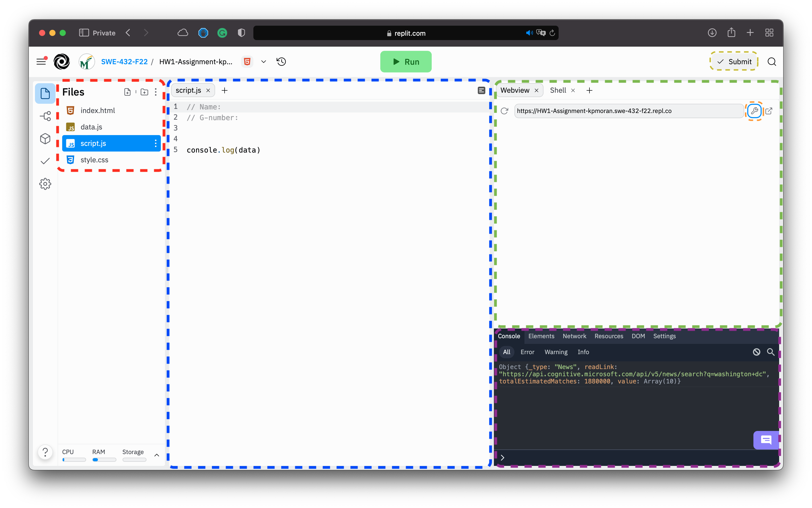Open the Replit hamburger menu
812x508 pixels.
pyautogui.click(x=41, y=61)
